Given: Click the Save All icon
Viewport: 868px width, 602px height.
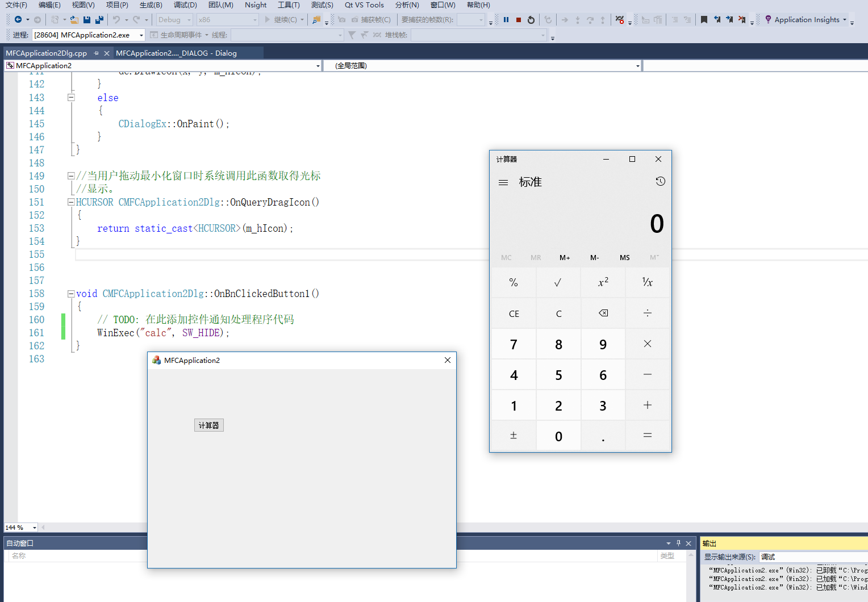Looking at the screenshot, I should 99,19.
